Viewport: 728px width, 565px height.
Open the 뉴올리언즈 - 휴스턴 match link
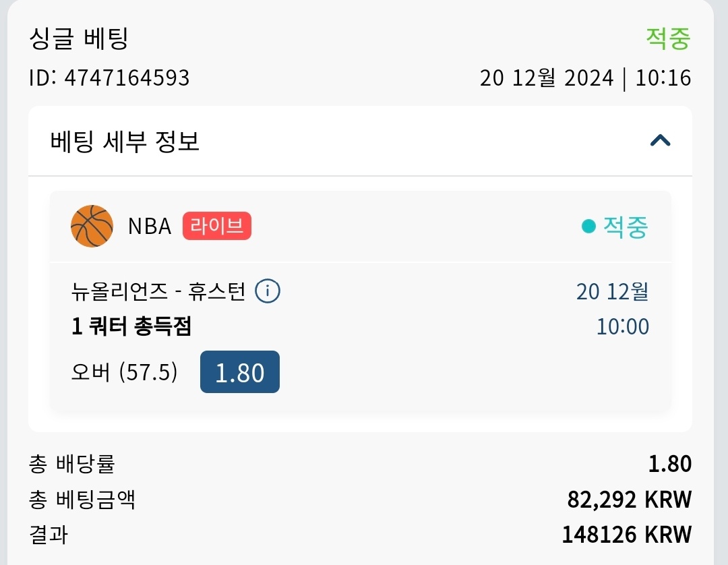(x=158, y=292)
